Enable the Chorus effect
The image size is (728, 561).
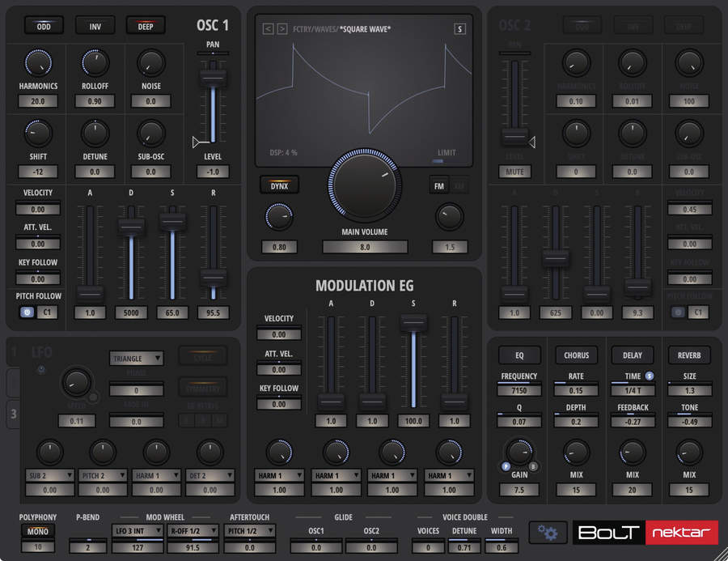click(576, 355)
